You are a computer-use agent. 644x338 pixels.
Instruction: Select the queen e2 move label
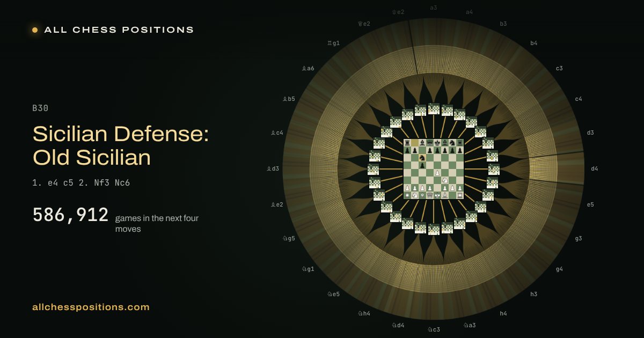(x=364, y=24)
